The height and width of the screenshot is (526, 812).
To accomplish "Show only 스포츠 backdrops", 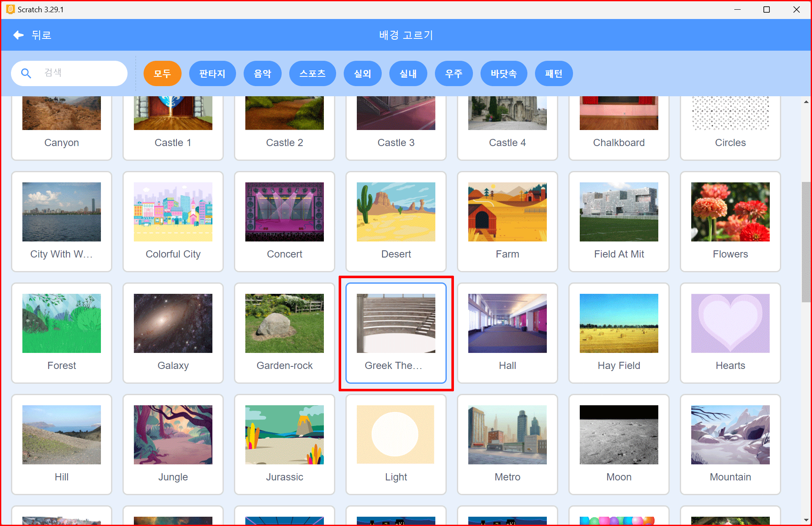I will (x=312, y=73).
